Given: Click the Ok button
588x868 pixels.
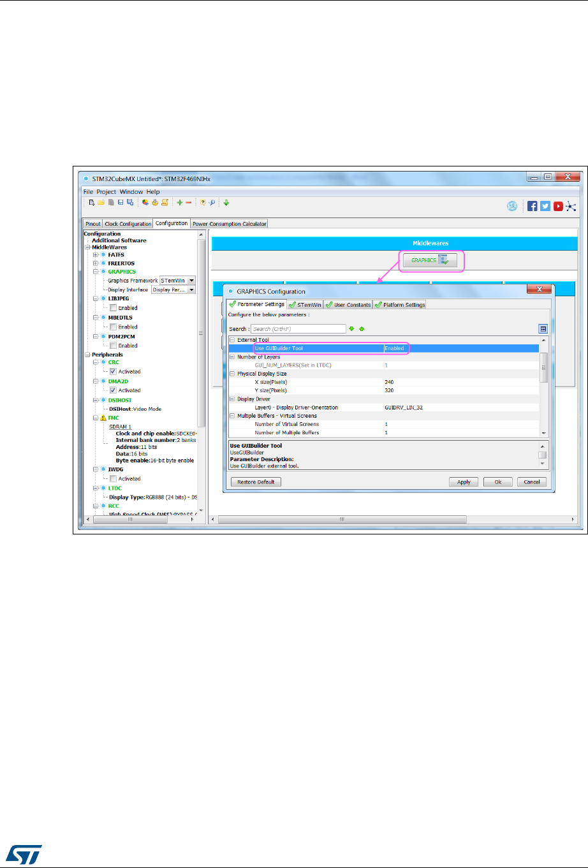Looking at the screenshot, I should [498, 482].
